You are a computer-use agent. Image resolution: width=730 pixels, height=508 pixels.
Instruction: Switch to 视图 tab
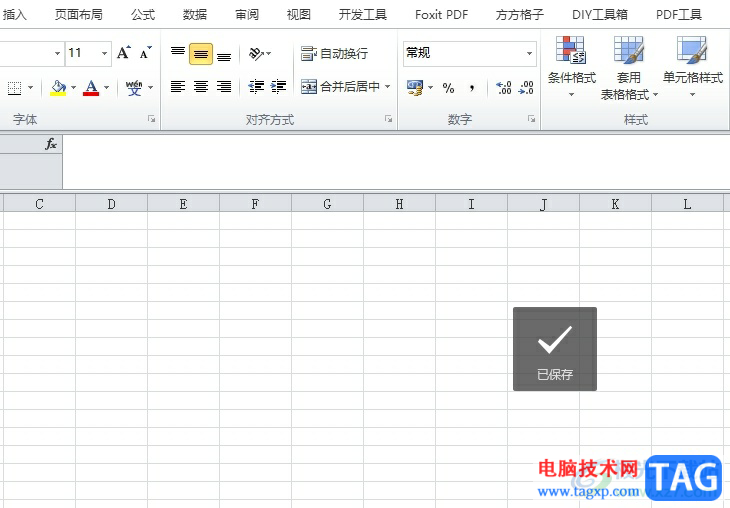(x=298, y=15)
